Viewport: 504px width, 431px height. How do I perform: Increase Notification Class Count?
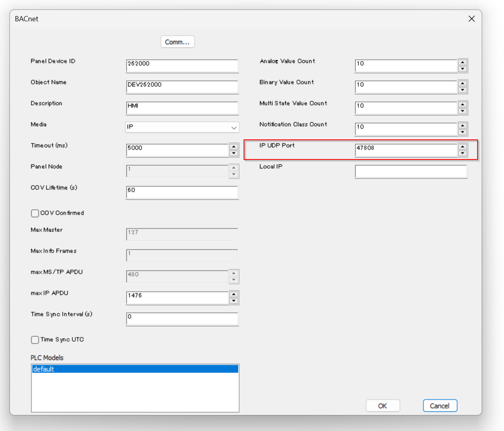click(x=463, y=126)
